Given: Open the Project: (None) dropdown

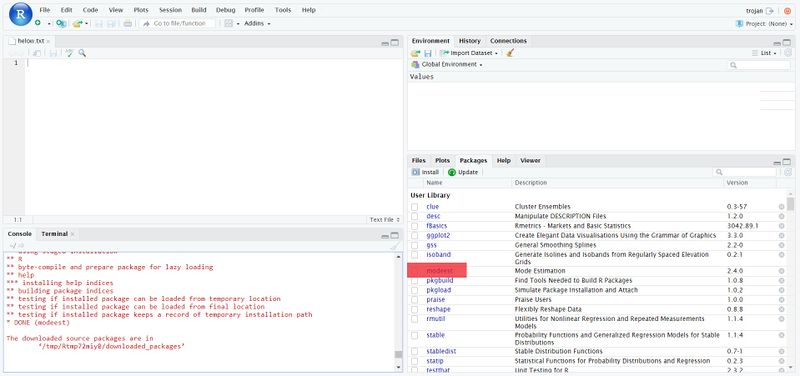Looking at the screenshot, I should click(765, 23).
